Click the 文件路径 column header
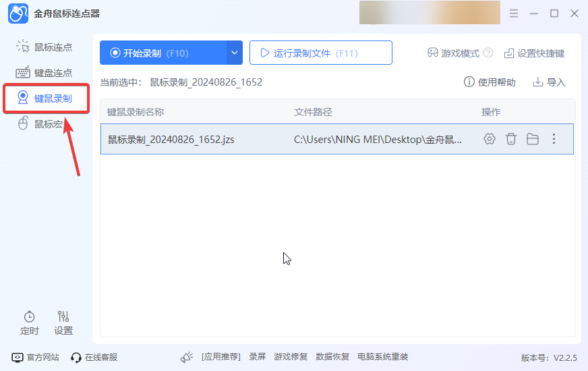The width and height of the screenshot is (588, 371). [313, 112]
